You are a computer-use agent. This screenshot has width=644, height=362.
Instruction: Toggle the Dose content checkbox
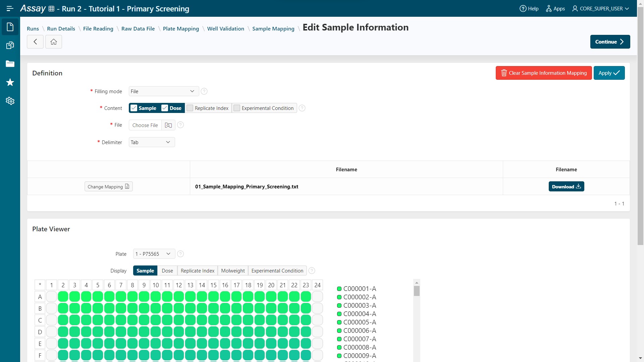pos(165,108)
